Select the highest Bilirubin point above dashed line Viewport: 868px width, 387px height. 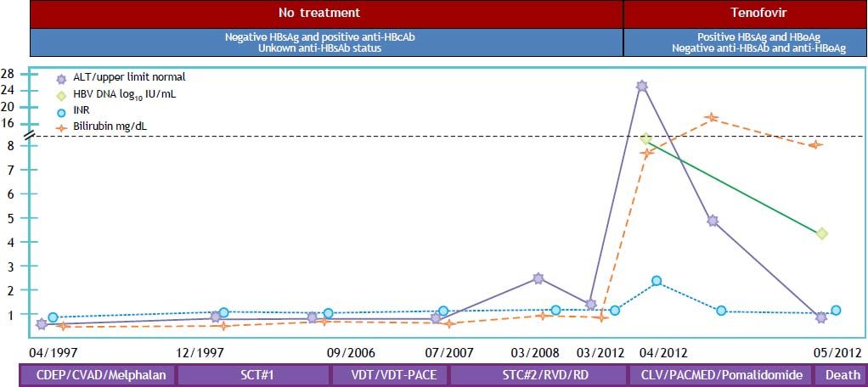[x=712, y=118]
